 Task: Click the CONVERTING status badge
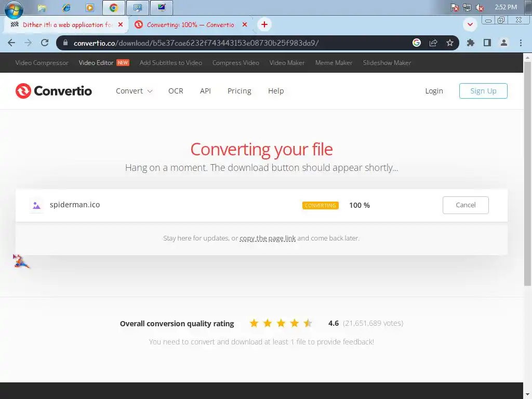pos(320,205)
